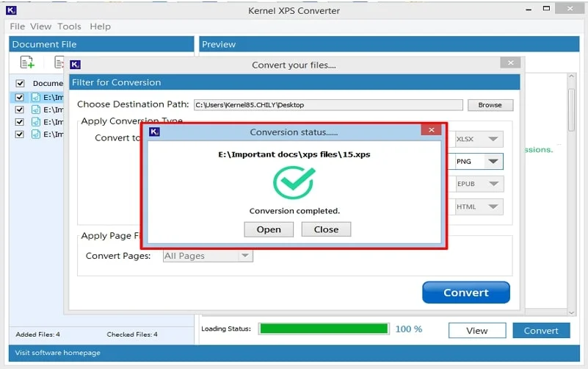Click the Filter for Conversion header

[294, 82]
